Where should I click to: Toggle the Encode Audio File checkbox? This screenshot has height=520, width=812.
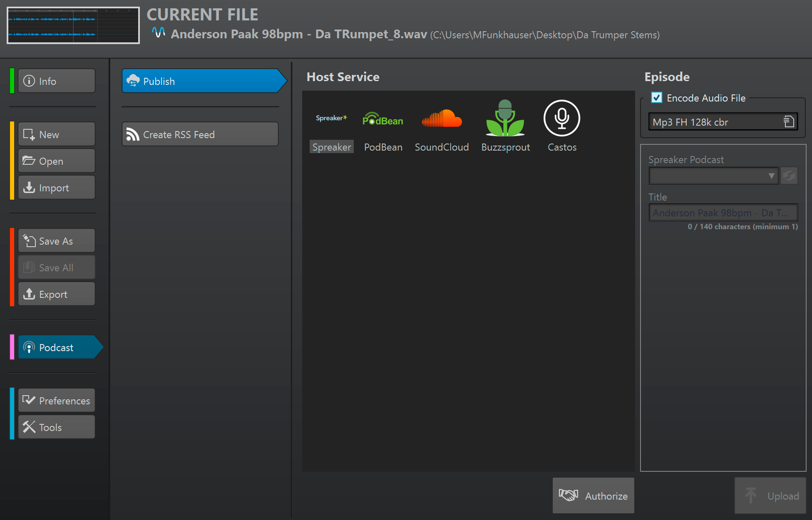point(657,98)
